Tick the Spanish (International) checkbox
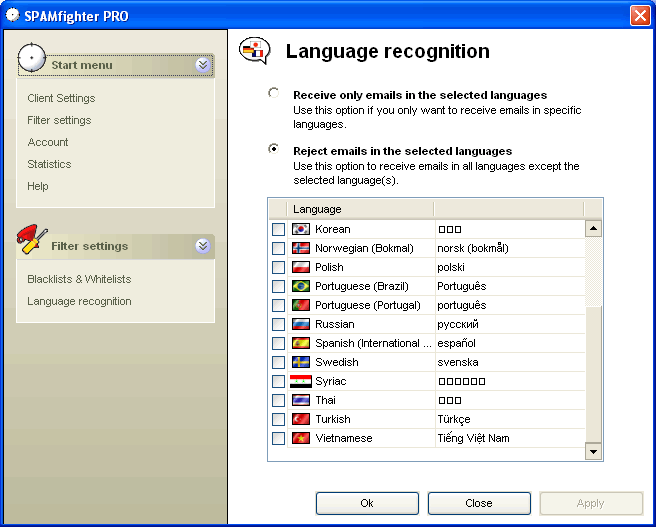The image size is (656, 527). click(279, 343)
